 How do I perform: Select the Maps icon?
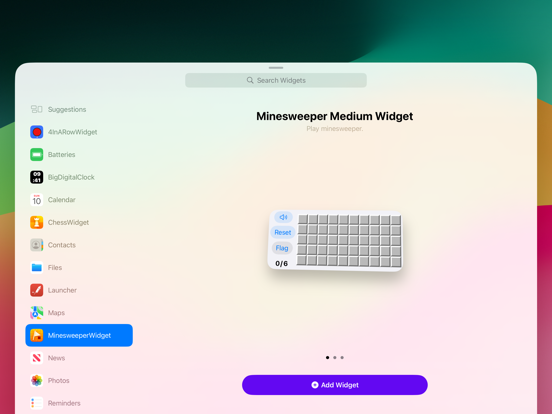(37, 313)
